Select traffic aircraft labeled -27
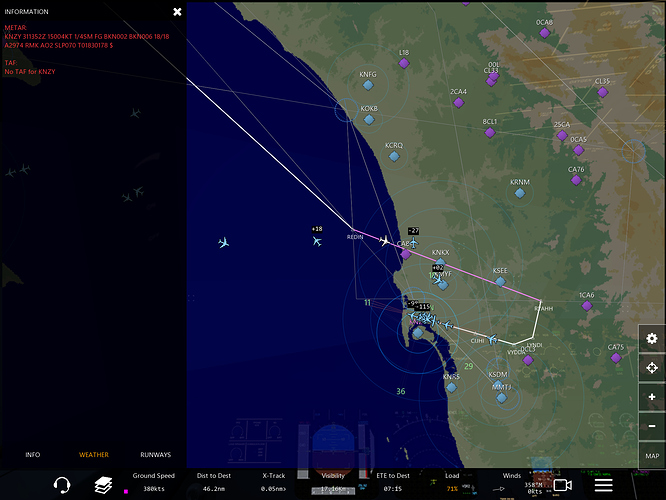 pos(413,243)
